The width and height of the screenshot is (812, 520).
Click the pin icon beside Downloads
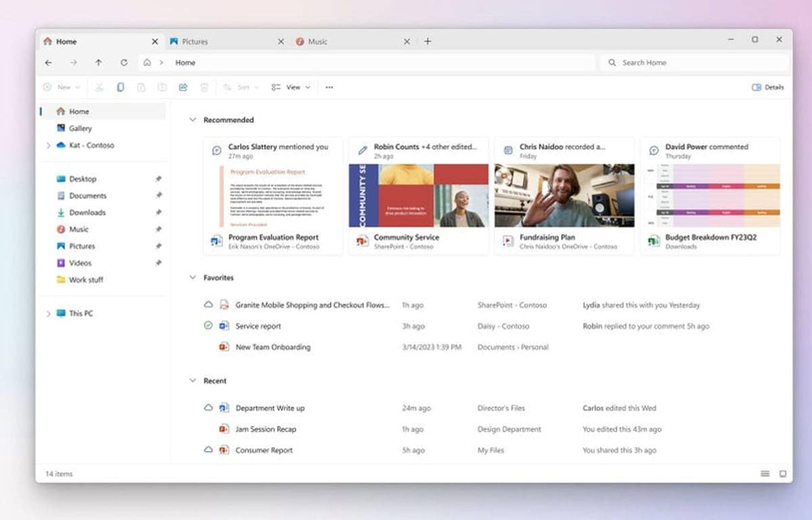(158, 213)
